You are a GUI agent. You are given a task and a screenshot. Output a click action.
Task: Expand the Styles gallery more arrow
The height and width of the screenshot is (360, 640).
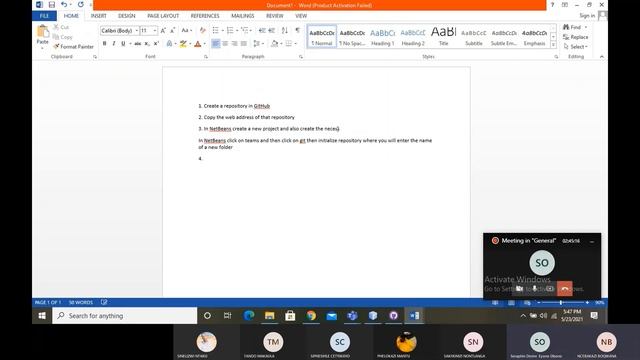[x=553, y=45]
